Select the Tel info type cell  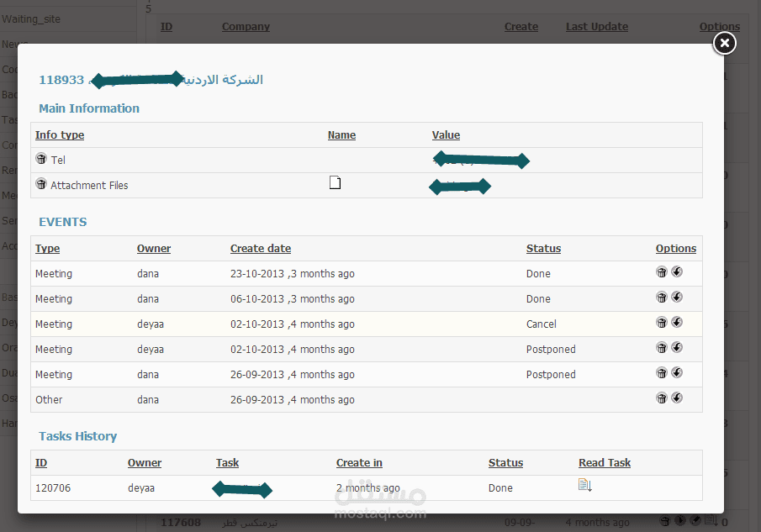point(58,160)
